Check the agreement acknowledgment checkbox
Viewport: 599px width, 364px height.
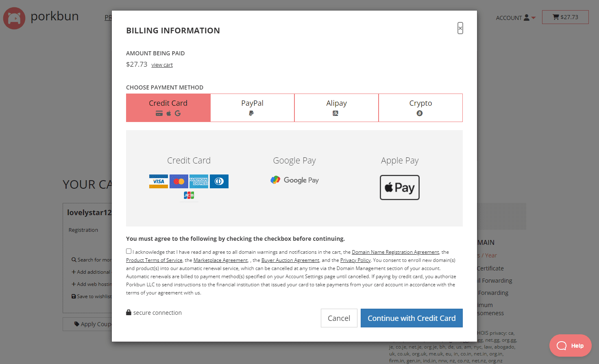129,251
